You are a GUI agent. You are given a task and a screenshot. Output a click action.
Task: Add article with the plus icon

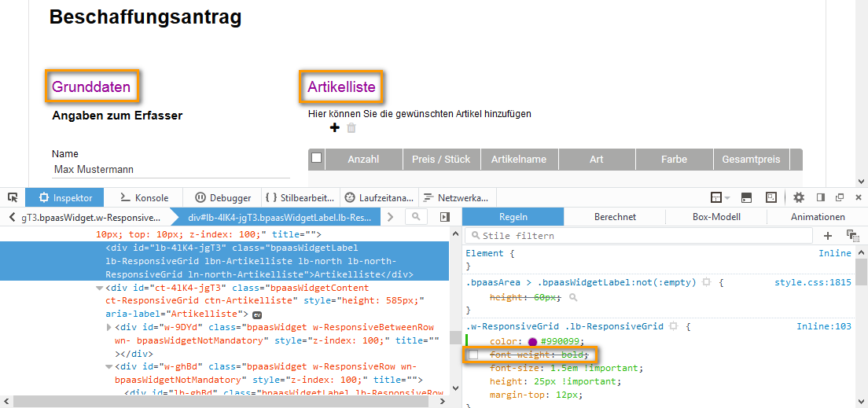[x=334, y=128]
